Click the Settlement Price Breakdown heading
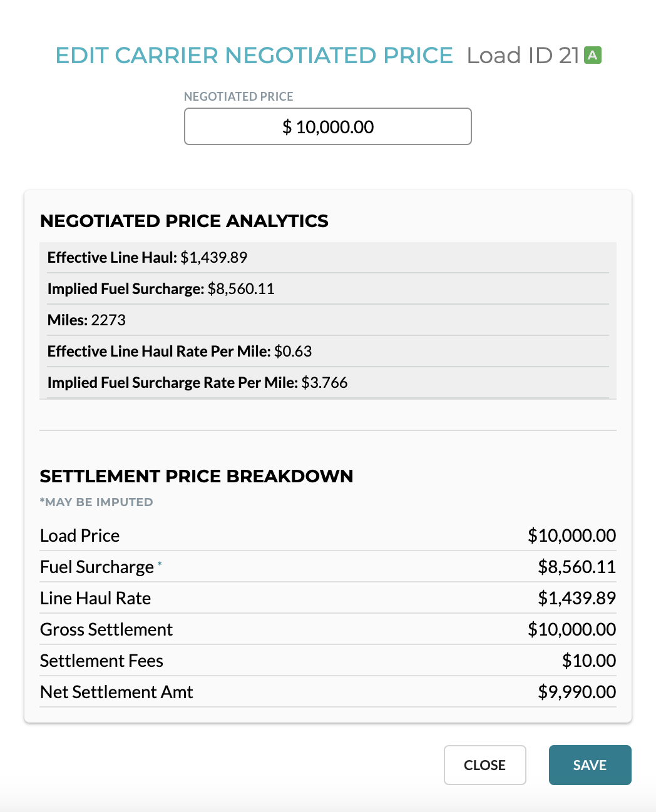This screenshot has width=656, height=812. (197, 476)
